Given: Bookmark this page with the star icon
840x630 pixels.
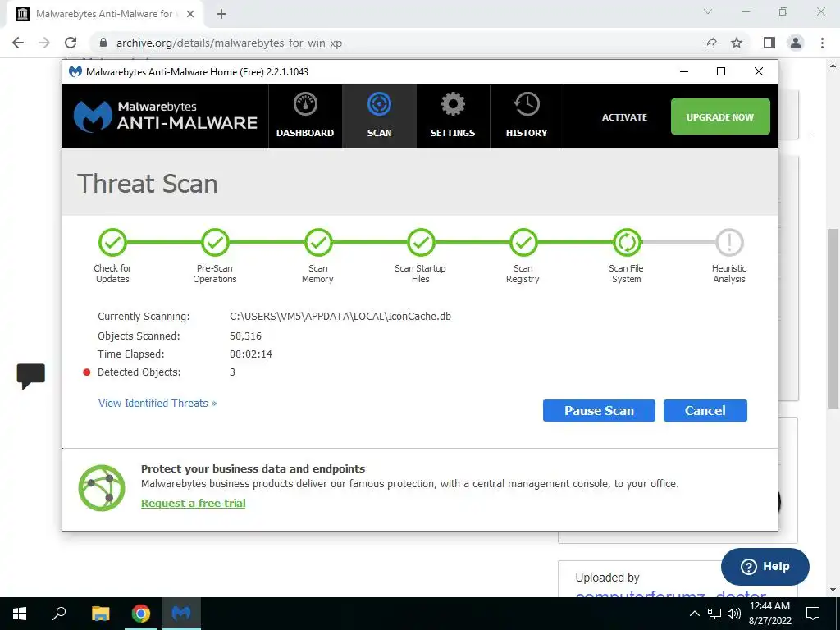Looking at the screenshot, I should point(737,43).
